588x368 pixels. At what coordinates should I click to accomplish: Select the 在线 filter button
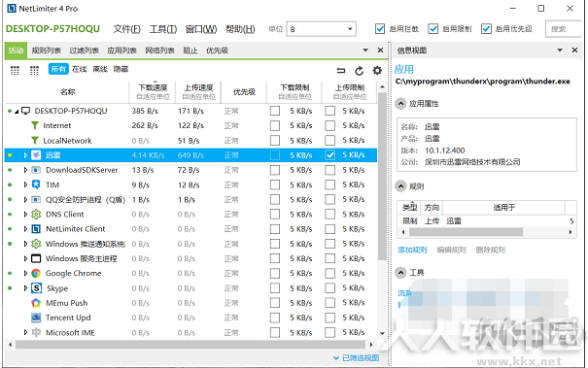[79, 69]
